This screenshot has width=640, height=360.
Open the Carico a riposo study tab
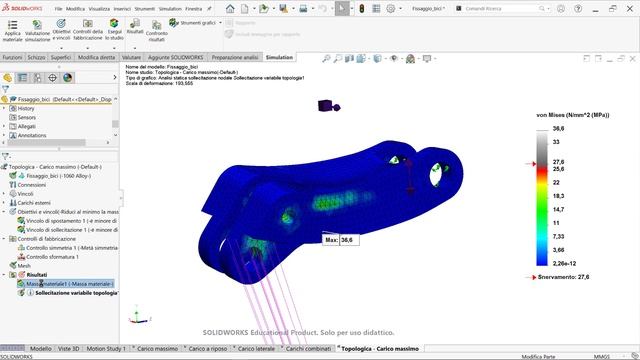click(x=208, y=349)
